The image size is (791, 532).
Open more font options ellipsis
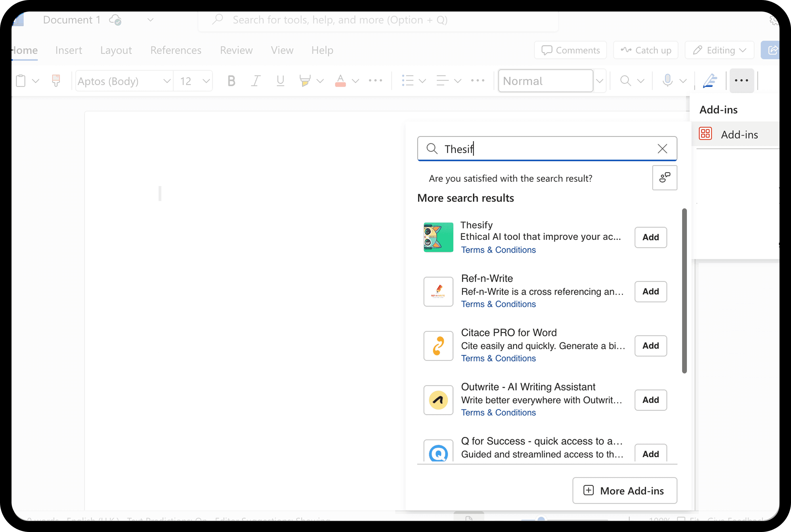coord(375,81)
